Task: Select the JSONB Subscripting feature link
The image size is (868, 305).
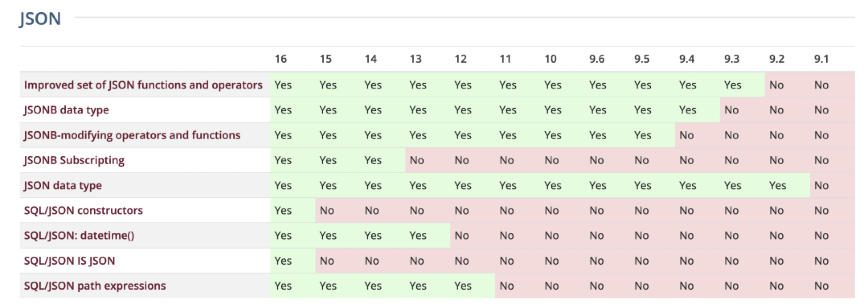Action: pos(74,160)
